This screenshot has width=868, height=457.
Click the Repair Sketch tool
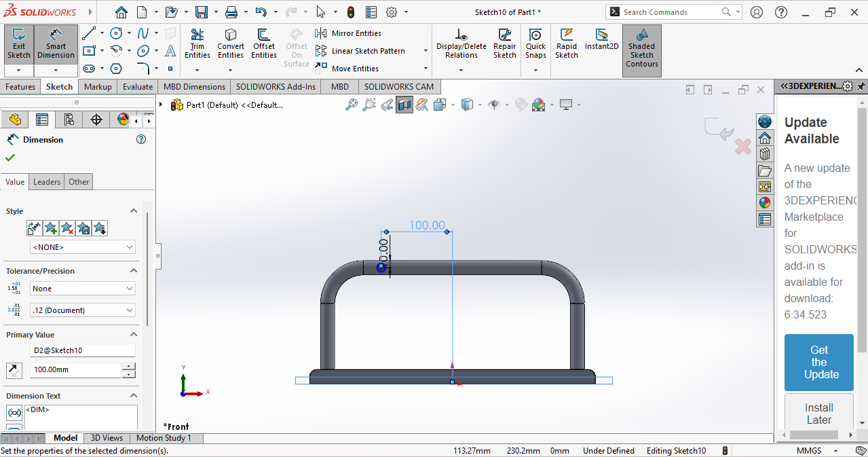[x=505, y=44]
